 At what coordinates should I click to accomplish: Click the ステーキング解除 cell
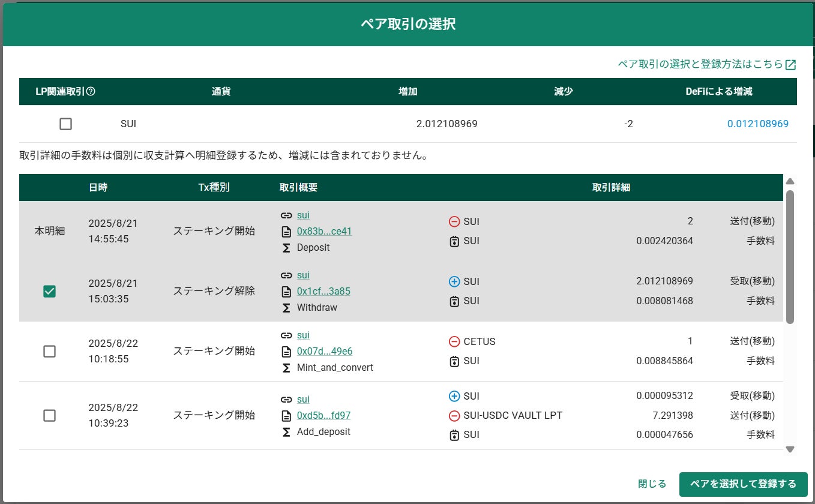point(214,291)
